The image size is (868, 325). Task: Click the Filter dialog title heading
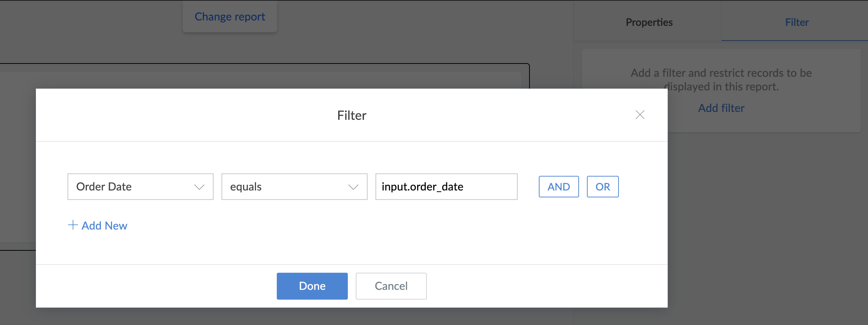[x=351, y=116]
